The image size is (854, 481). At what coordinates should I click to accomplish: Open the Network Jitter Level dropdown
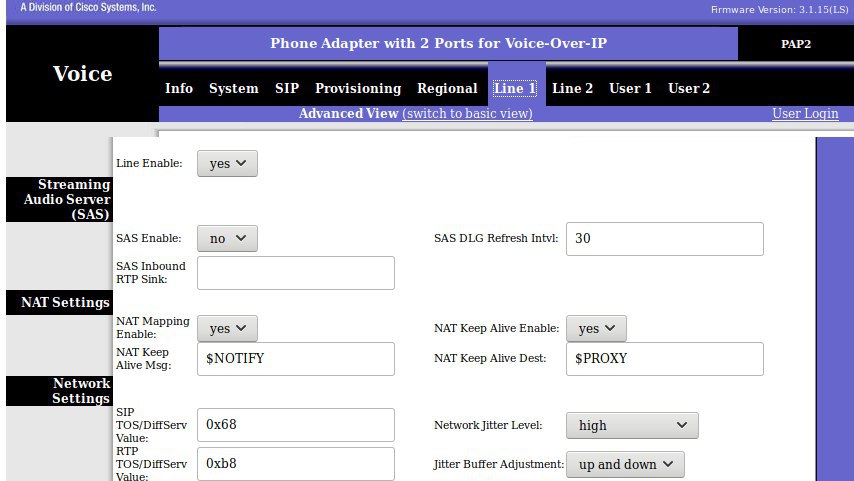click(632, 425)
